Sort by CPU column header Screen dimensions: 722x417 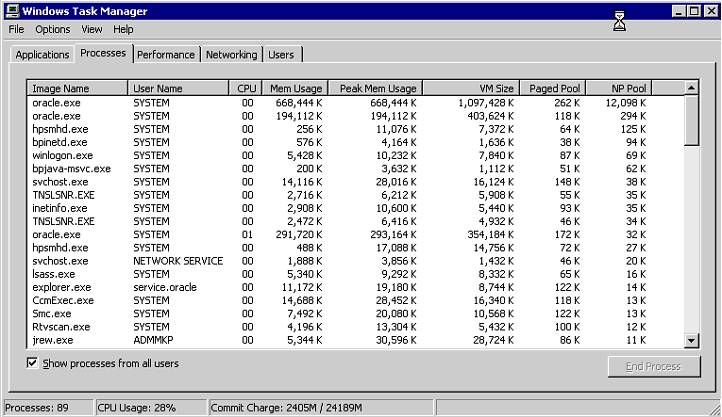(245, 88)
